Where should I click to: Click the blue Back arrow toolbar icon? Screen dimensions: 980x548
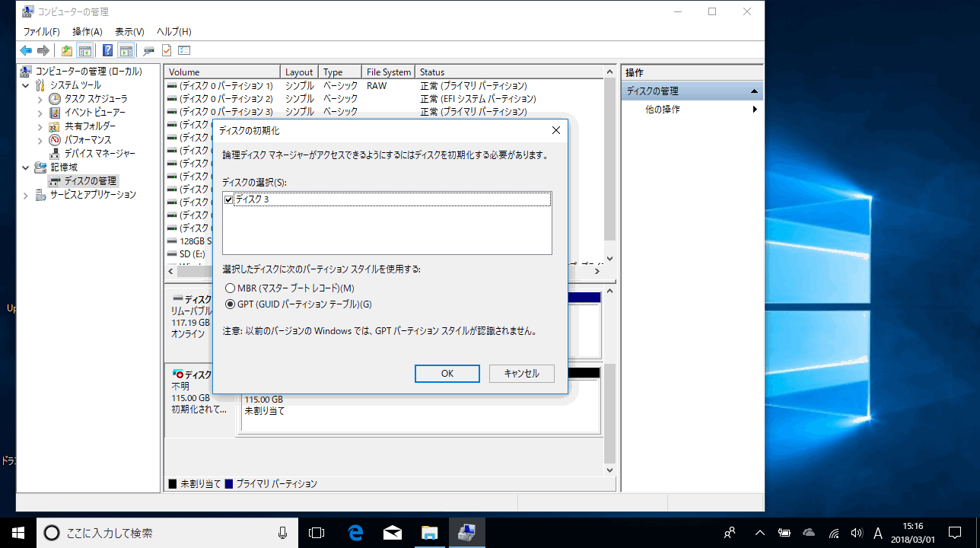coord(26,51)
